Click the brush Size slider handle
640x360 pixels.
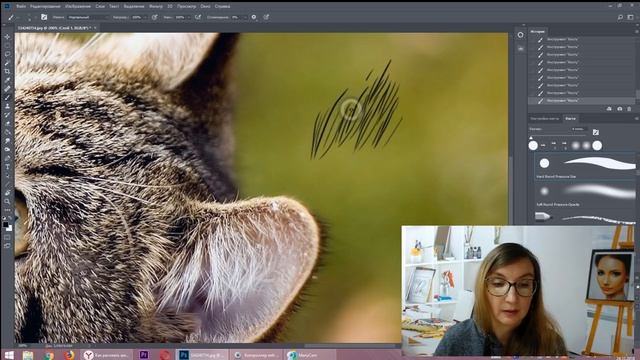pos(531,138)
